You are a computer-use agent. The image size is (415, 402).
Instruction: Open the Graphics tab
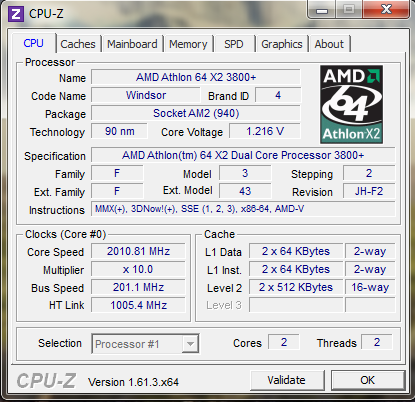tap(282, 44)
